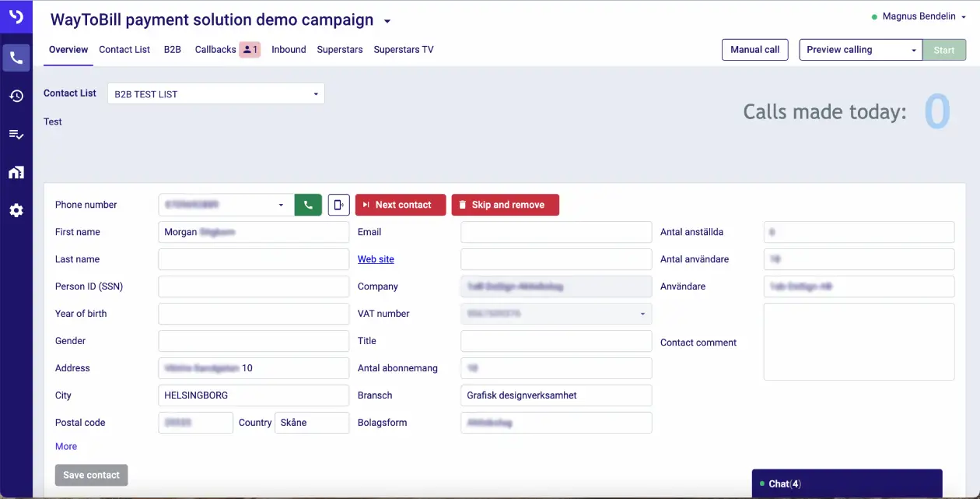Select the phone dialer icon in the sidebar
980x499 pixels.
click(x=16, y=57)
